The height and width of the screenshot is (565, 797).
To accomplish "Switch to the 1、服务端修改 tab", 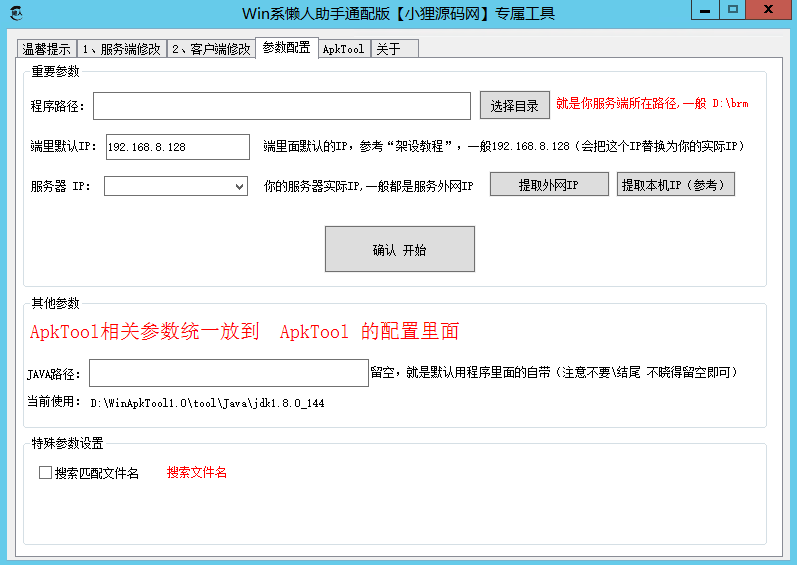I will coord(121,49).
